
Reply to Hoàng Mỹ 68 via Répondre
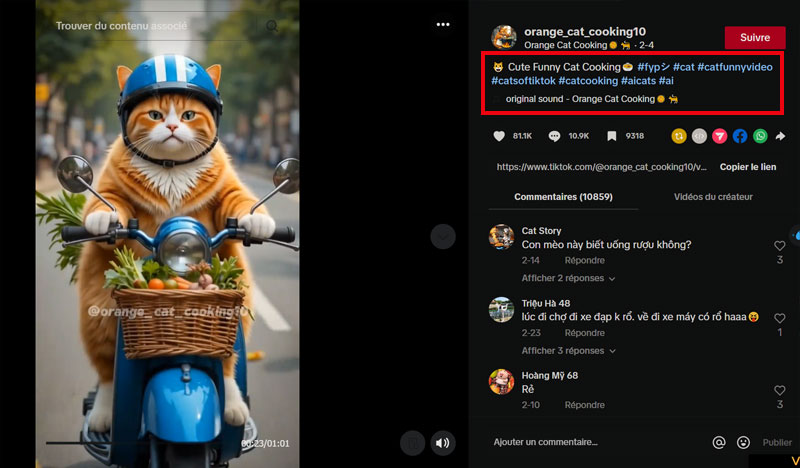pyautogui.click(x=585, y=405)
